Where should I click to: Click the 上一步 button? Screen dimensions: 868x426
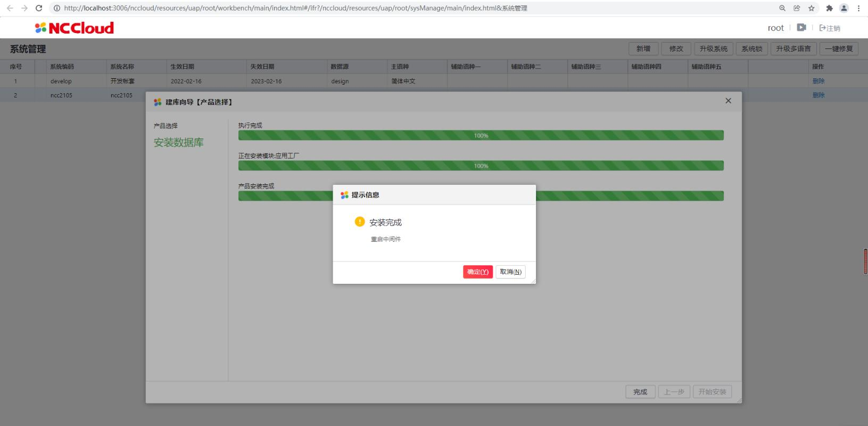point(674,392)
